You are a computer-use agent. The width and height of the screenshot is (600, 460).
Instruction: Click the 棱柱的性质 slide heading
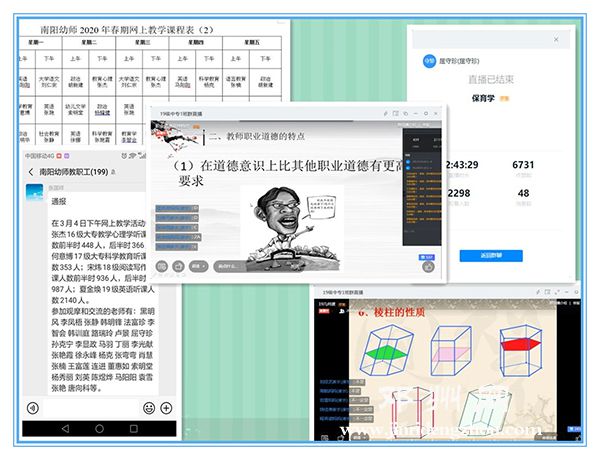[x=399, y=312]
